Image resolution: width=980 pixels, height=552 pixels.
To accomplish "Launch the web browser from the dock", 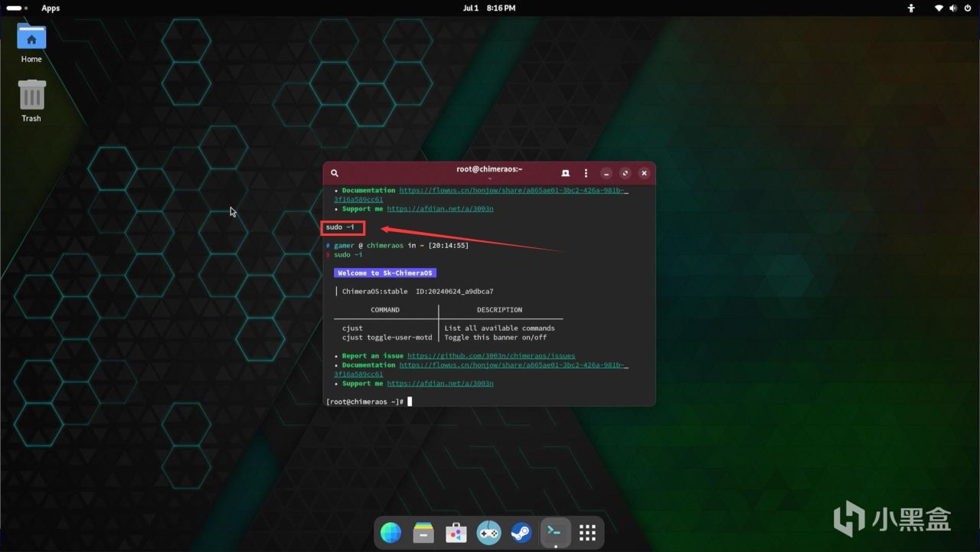I will pos(390,533).
